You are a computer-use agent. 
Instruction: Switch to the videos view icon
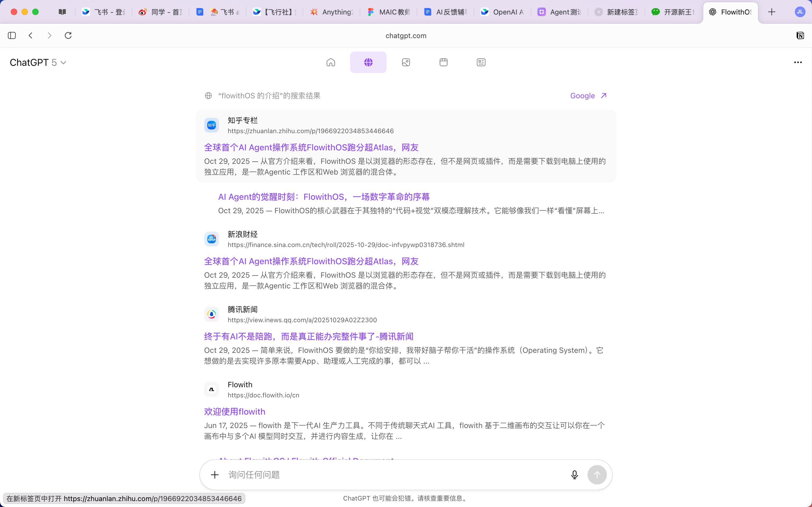pyautogui.click(x=443, y=62)
